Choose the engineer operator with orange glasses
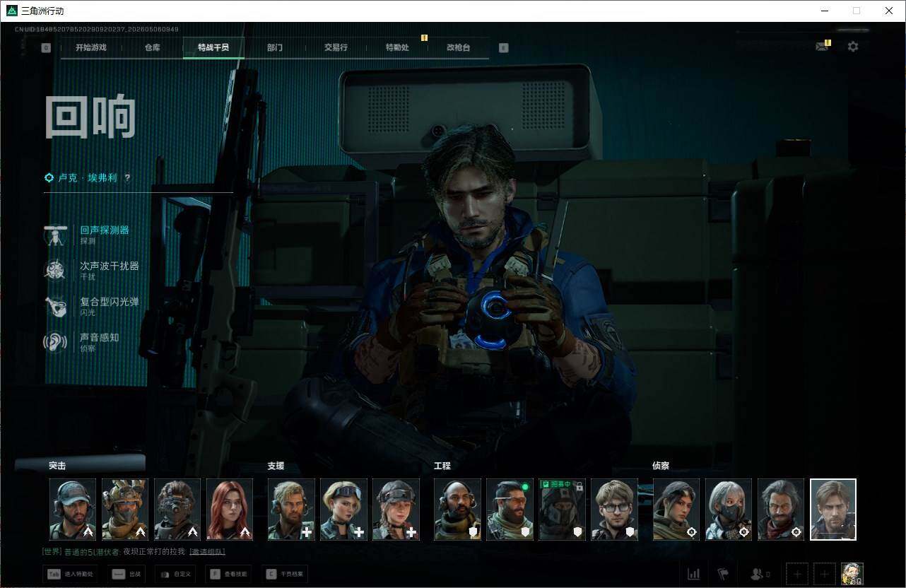906x588 pixels. coord(510,510)
